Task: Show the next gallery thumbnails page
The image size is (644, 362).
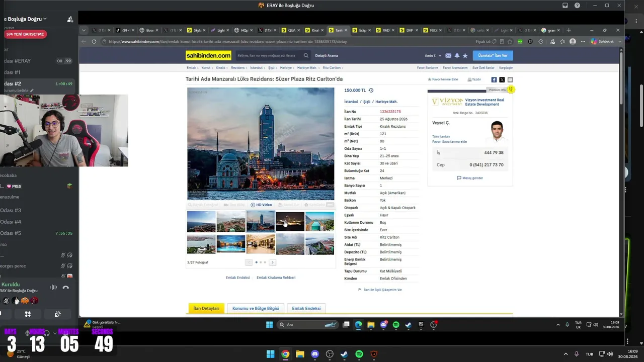Action: [272, 262]
